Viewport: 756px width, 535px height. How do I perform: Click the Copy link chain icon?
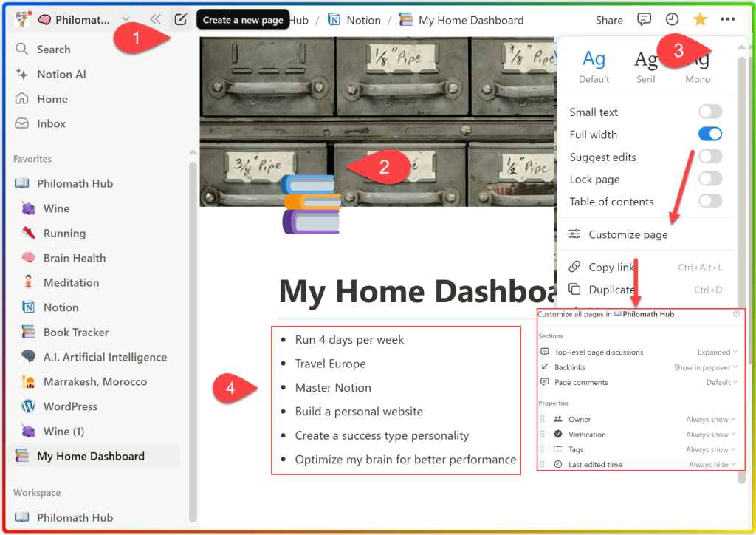pos(574,266)
